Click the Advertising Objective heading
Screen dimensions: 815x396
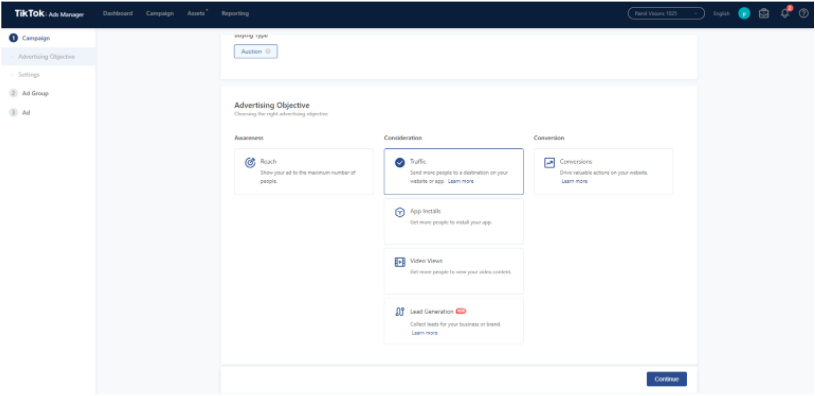(272, 105)
